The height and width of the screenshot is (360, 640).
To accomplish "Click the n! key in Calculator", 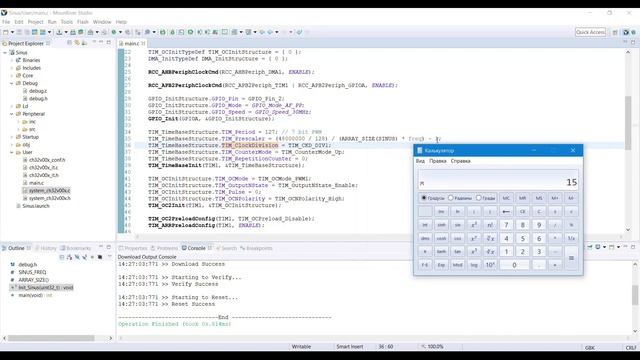I will [x=490, y=225].
